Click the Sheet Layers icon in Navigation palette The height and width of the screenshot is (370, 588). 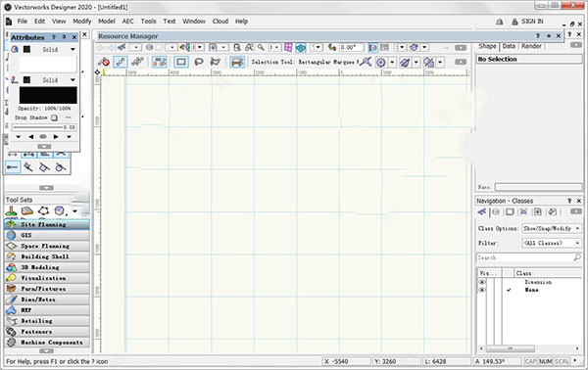pos(510,212)
